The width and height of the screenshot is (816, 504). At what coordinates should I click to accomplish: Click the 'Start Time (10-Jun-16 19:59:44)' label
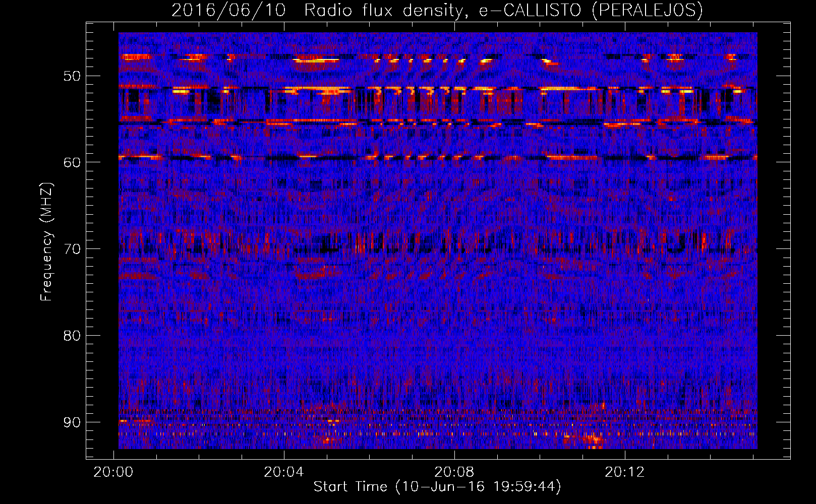click(437, 487)
